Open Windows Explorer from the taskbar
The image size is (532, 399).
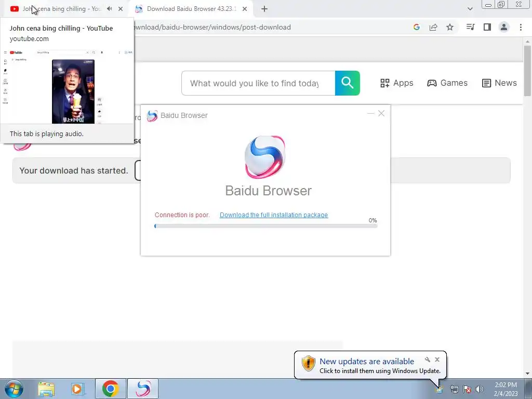(46, 389)
